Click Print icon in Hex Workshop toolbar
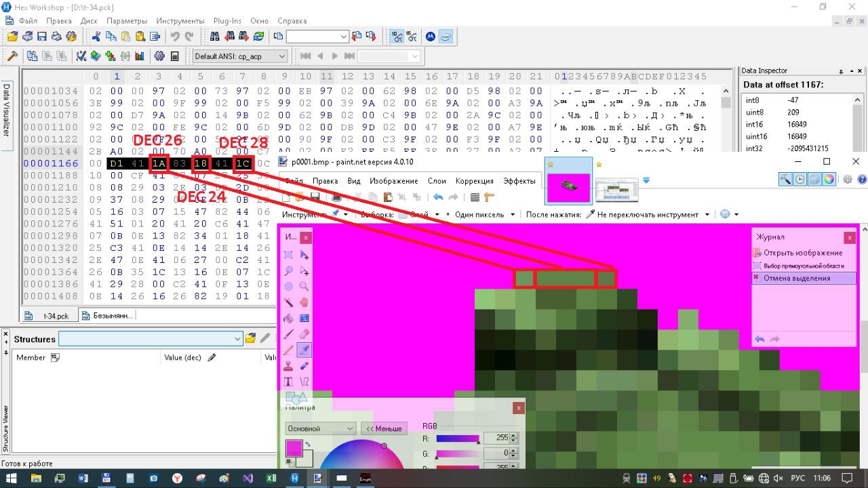Viewport: 868px width, 488px height. (56, 37)
